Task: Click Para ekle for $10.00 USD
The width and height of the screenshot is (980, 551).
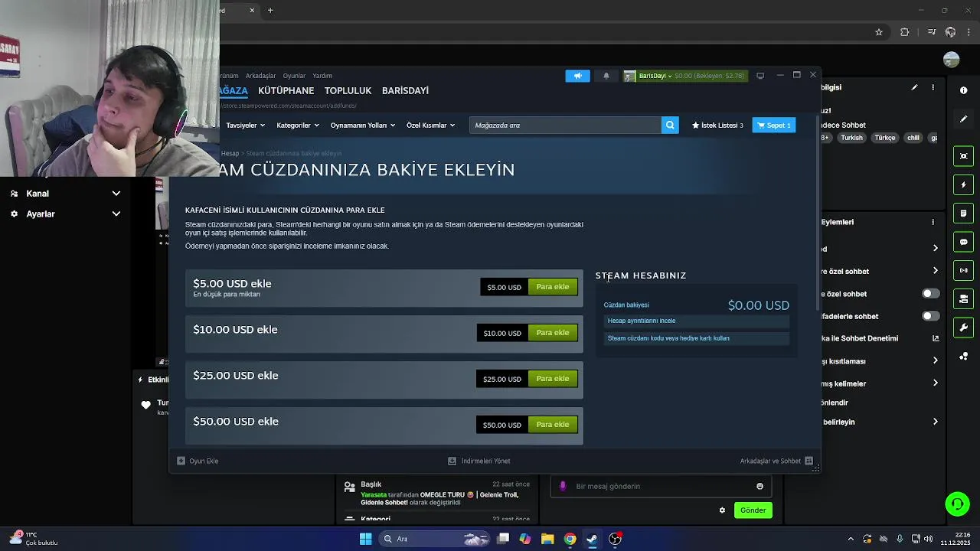Action: pos(552,333)
